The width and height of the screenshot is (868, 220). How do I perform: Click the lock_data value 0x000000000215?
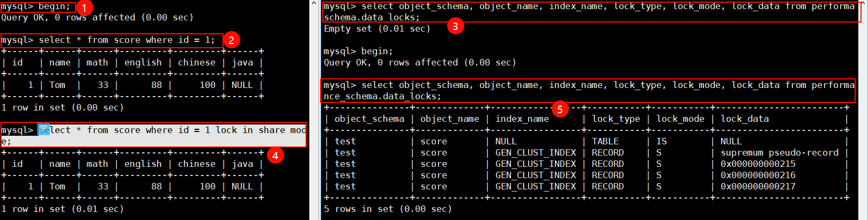pos(758,164)
